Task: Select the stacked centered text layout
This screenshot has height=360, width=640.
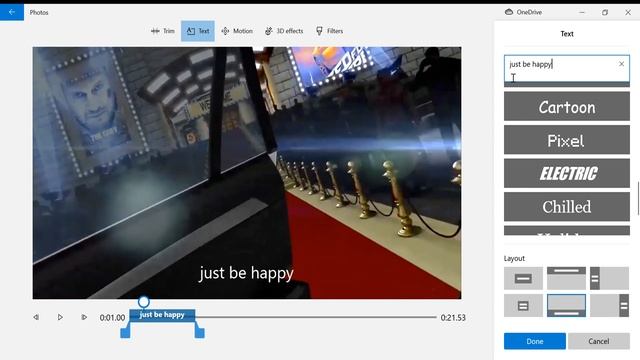Action: point(523,305)
